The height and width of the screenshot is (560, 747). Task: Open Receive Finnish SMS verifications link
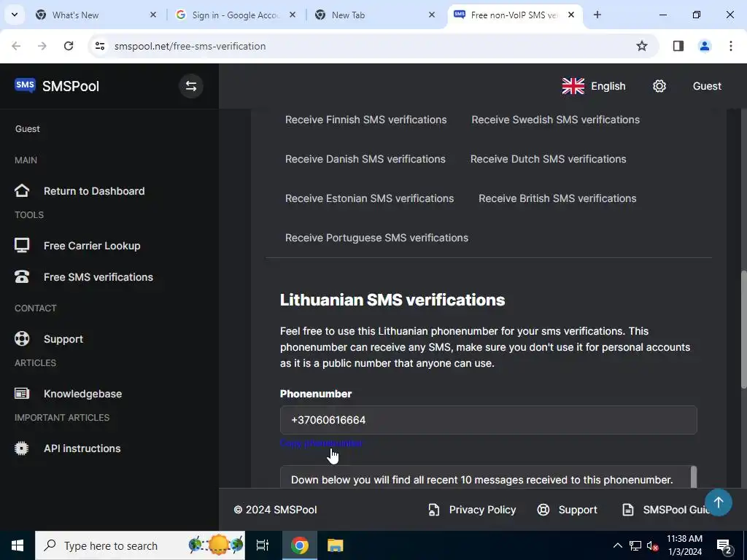tap(366, 120)
